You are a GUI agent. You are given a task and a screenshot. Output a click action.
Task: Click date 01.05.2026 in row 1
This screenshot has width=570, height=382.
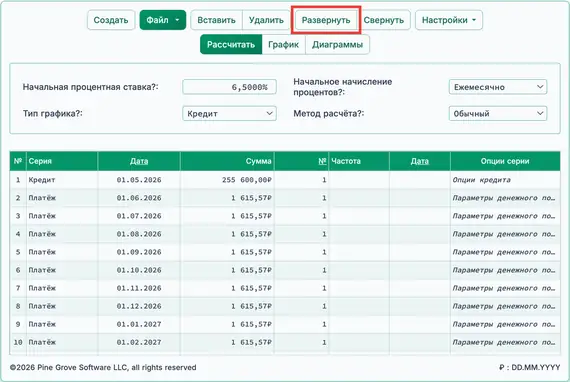pos(139,180)
